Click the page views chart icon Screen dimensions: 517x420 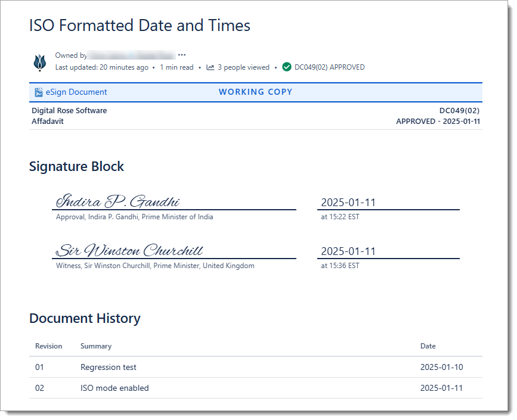click(210, 67)
